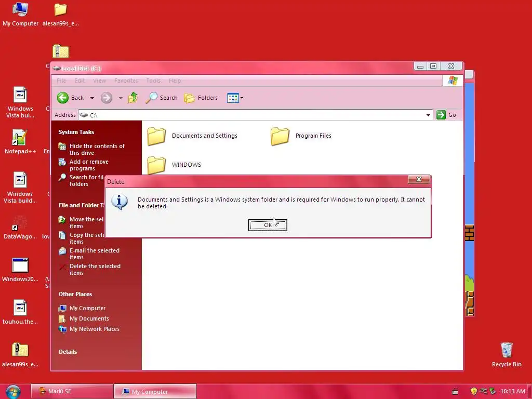Open the File menu
This screenshot has width=532, height=399.
(61, 81)
